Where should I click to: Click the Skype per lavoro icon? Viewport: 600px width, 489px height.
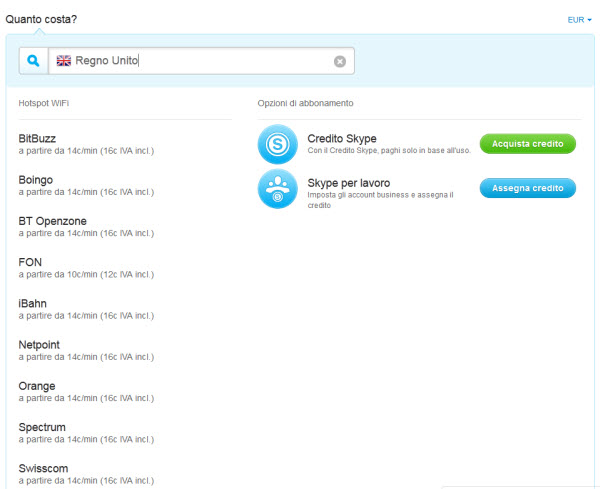pyautogui.click(x=277, y=188)
